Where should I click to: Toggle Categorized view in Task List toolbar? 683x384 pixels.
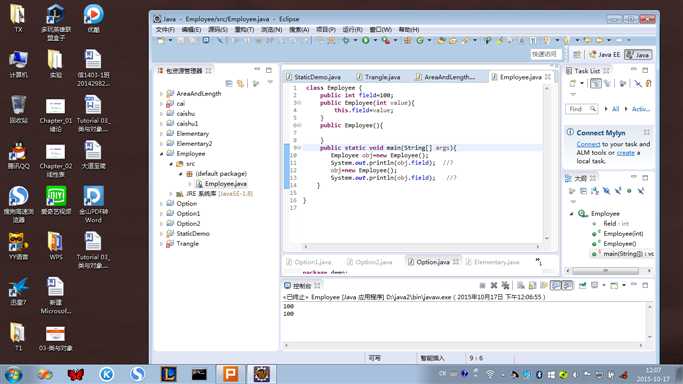click(x=595, y=83)
